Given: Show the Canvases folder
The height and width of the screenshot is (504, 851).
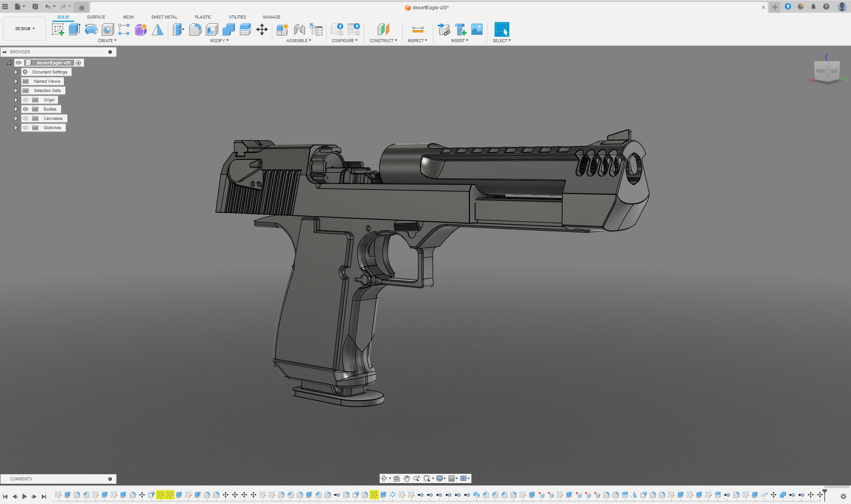Looking at the screenshot, I should [x=26, y=118].
